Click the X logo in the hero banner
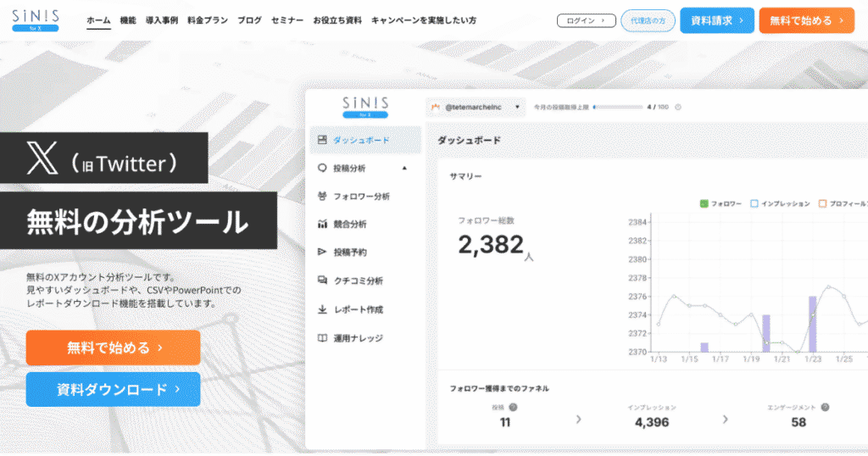 click(x=42, y=158)
